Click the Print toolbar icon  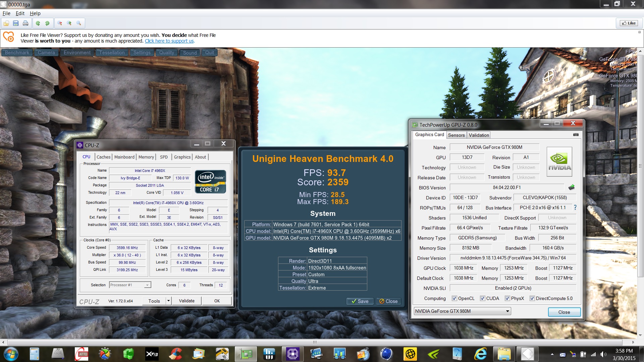(x=25, y=23)
